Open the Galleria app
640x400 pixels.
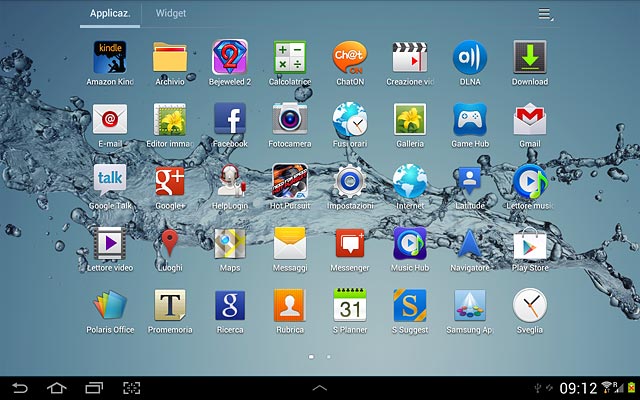coord(410,119)
